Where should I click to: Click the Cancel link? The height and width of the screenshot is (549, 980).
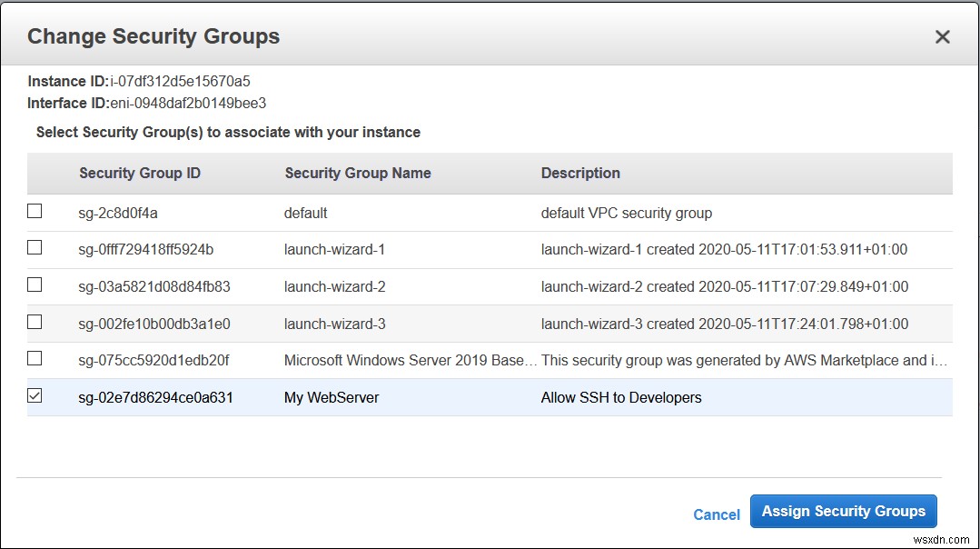[717, 514]
